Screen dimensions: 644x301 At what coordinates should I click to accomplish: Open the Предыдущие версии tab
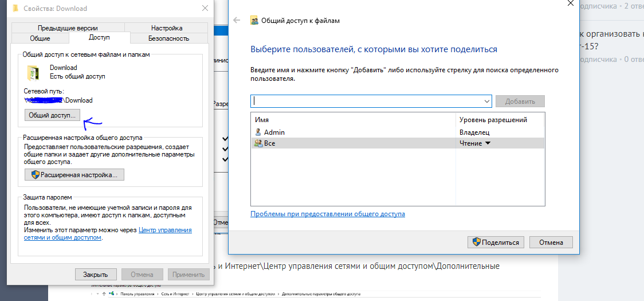pyautogui.click(x=68, y=28)
